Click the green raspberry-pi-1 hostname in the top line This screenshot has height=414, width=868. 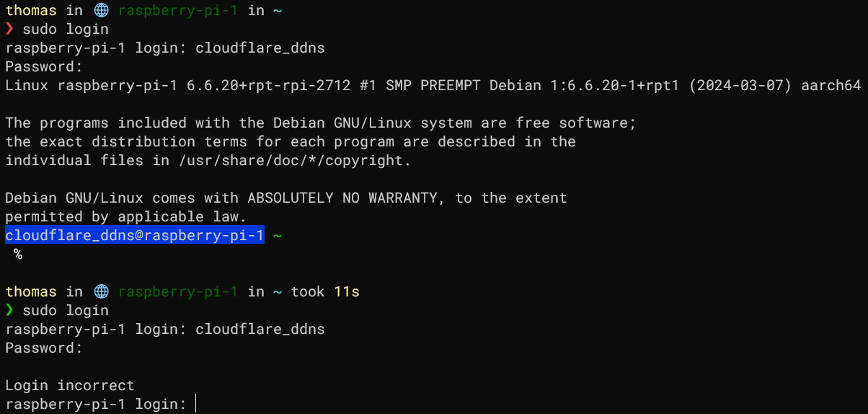pyautogui.click(x=178, y=11)
